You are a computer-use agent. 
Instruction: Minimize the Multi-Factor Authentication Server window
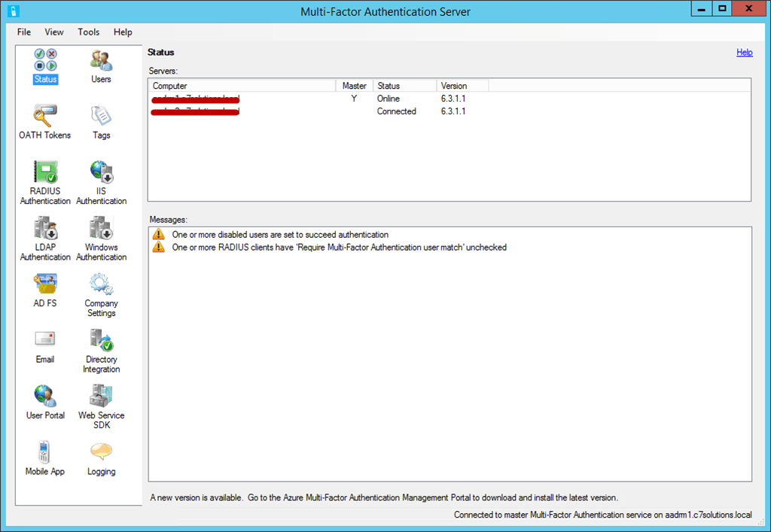click(702, 9)
